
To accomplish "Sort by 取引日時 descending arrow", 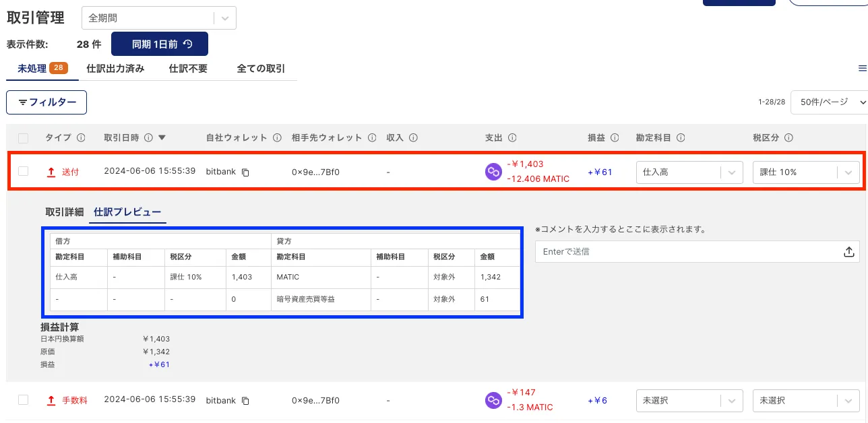I will coord(162,138).
